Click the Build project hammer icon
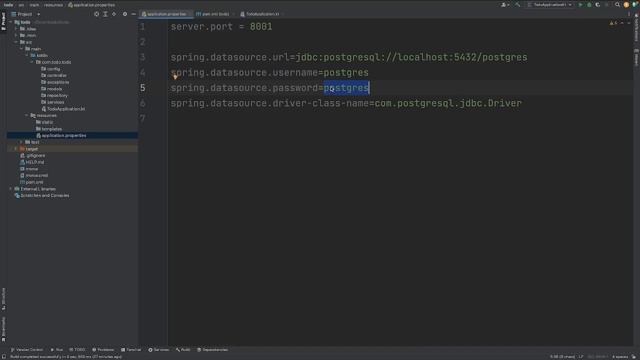This screenshot has width=640, height=360. (x=518, y=5)
